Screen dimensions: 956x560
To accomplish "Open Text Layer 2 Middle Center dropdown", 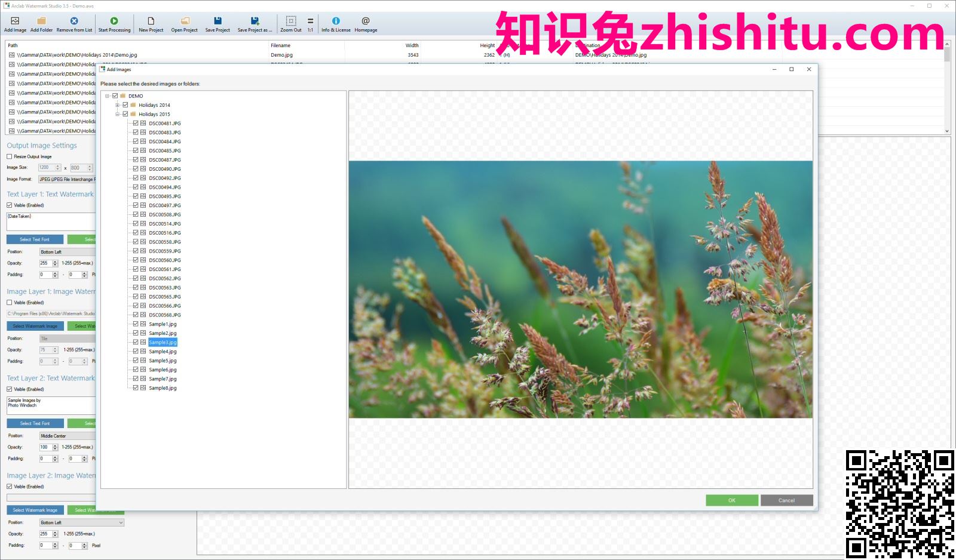I will point(68,436).
